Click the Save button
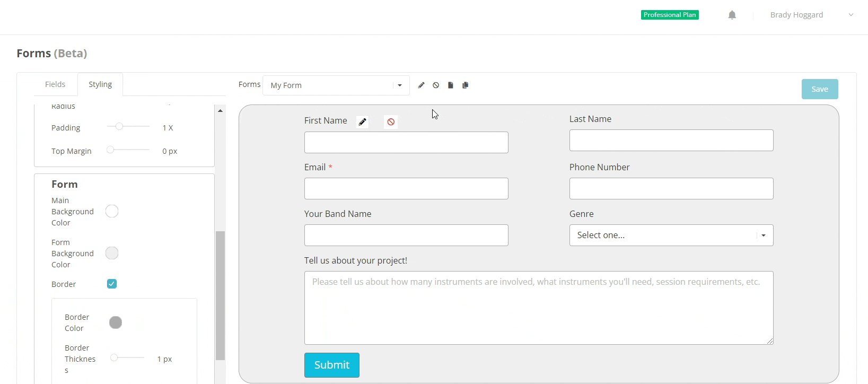 819,89
